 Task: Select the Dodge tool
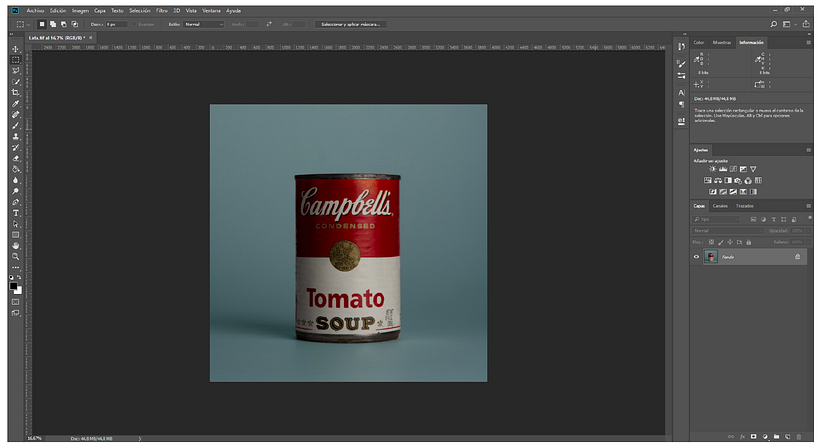[16, 191]
